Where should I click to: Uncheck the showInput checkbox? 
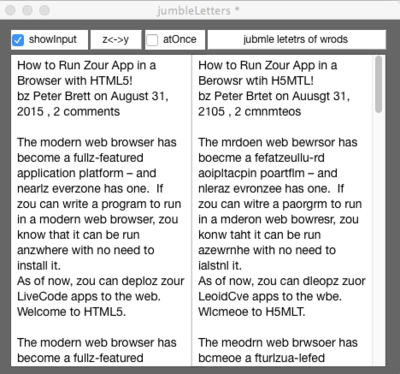pos(18,40)
